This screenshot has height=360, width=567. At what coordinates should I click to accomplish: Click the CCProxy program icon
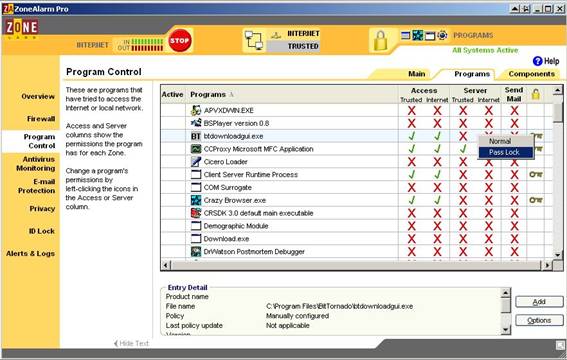[x=196, y=149]
